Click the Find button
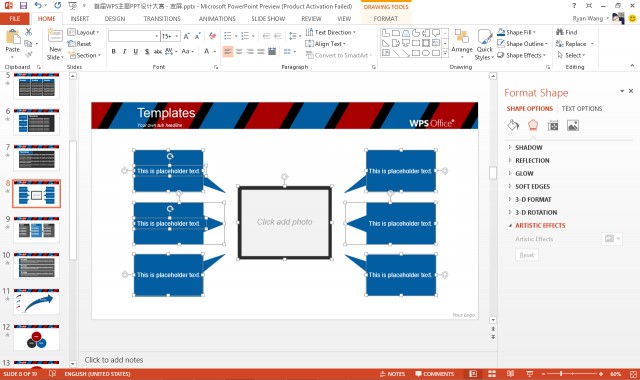The width and height of the screenshot is (640, 380). (x=567, y=32)
